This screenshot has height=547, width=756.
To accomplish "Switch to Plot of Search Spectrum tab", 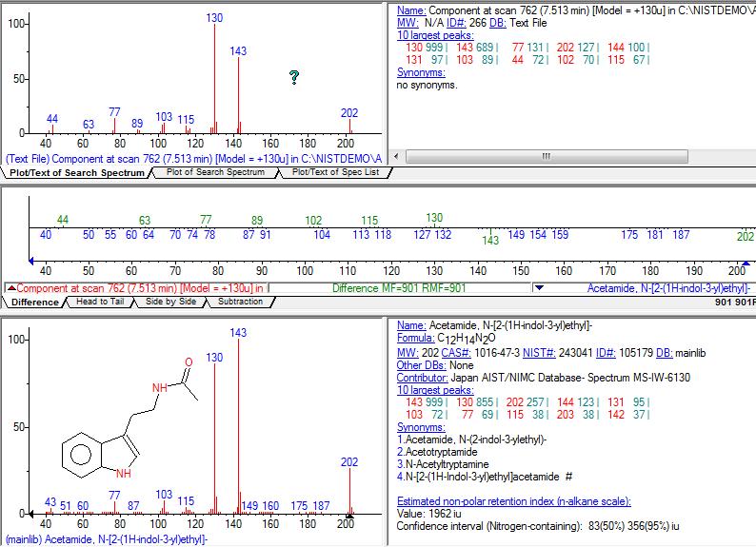I will tap(215, 172).
